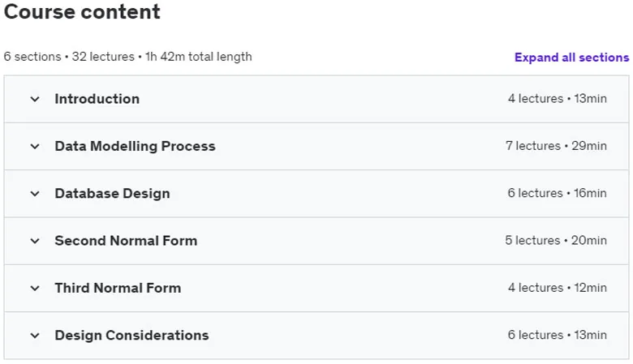This screenshot has width=633, height=364.
Task: Open the Data Modelling Process section title
Action: [x=135, y=146]
